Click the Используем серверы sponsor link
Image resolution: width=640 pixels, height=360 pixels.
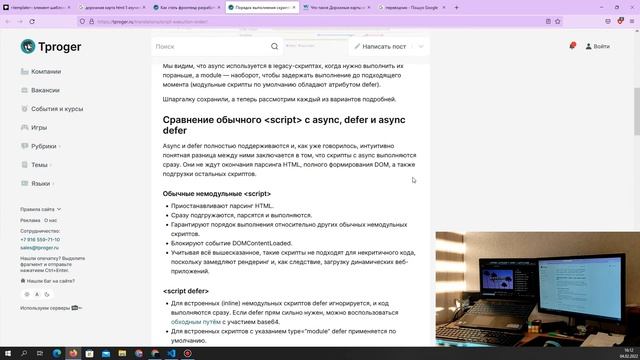pos(51,308)
